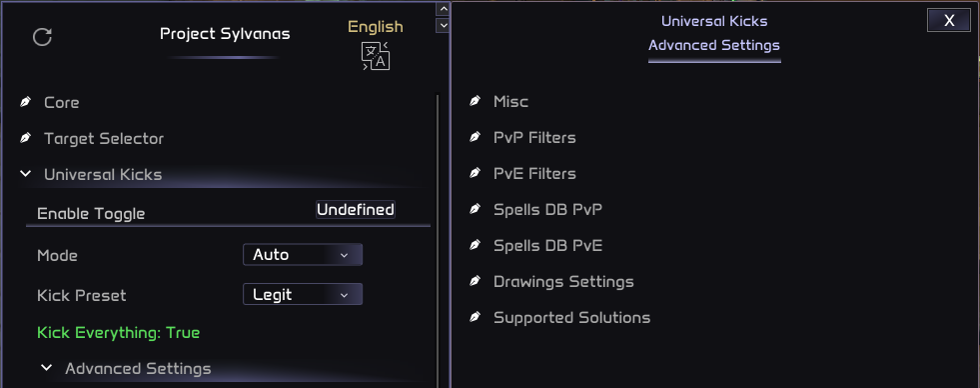
Task: Open the Mode dropdown set to Auto
Action: point(303,255)
